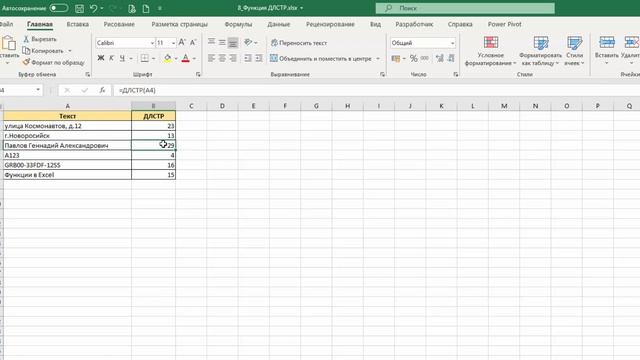Open the Рисование tab
The image size is (640, 360).
[x=119, y=24]
